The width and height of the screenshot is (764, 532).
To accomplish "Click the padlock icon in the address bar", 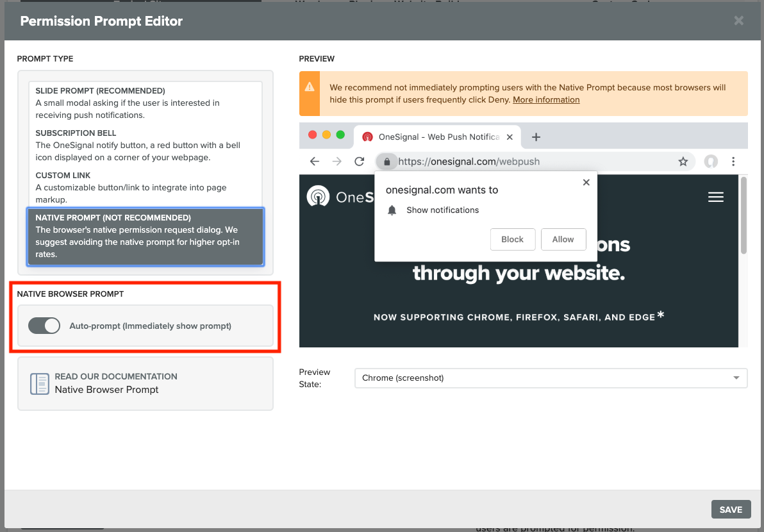I will coord(387,162).
